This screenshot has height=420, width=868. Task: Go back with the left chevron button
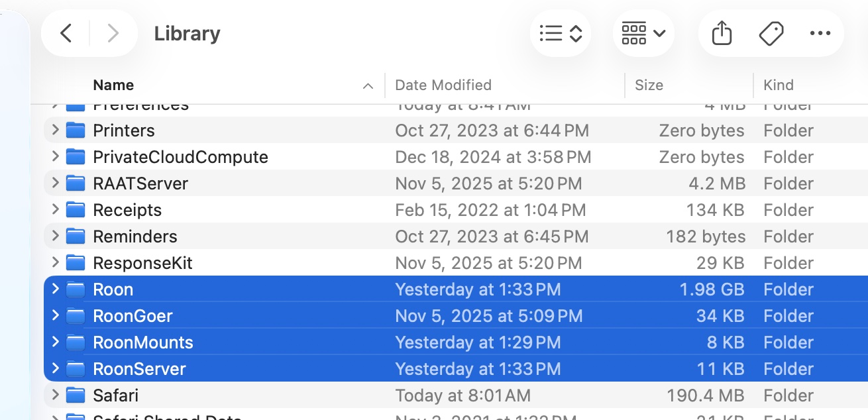tap(66, 33)
